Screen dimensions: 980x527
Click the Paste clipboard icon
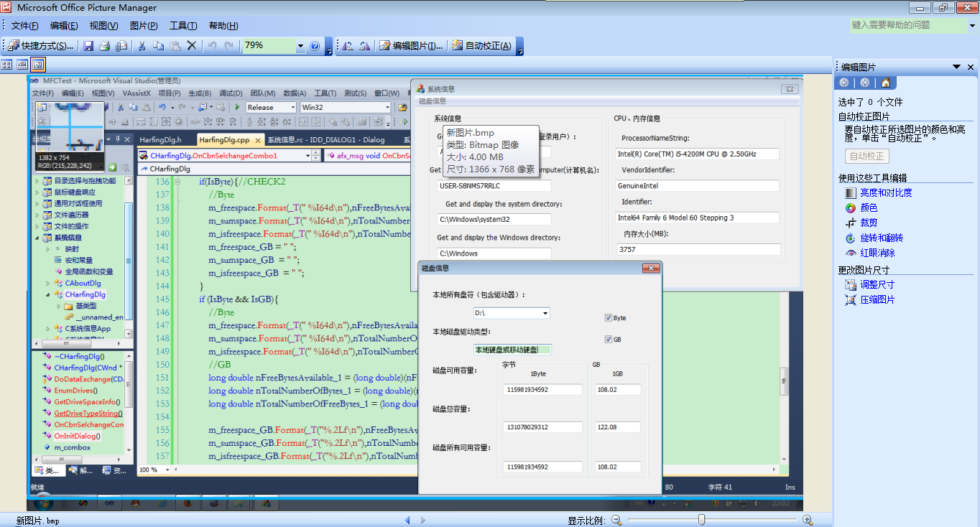tap(175, 46)
